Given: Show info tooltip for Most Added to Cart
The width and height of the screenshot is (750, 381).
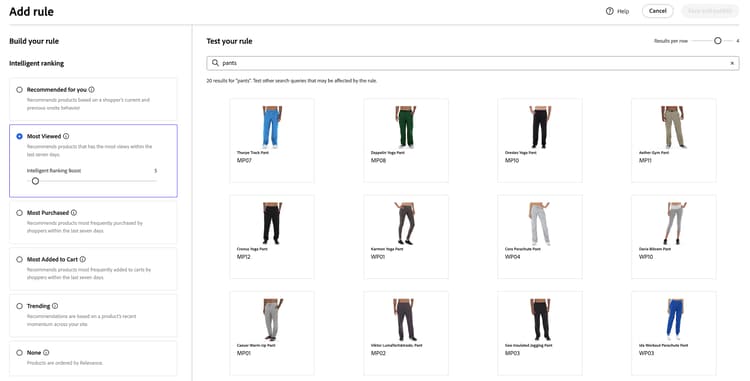Looking at the screenshot, I should [83, 259].
